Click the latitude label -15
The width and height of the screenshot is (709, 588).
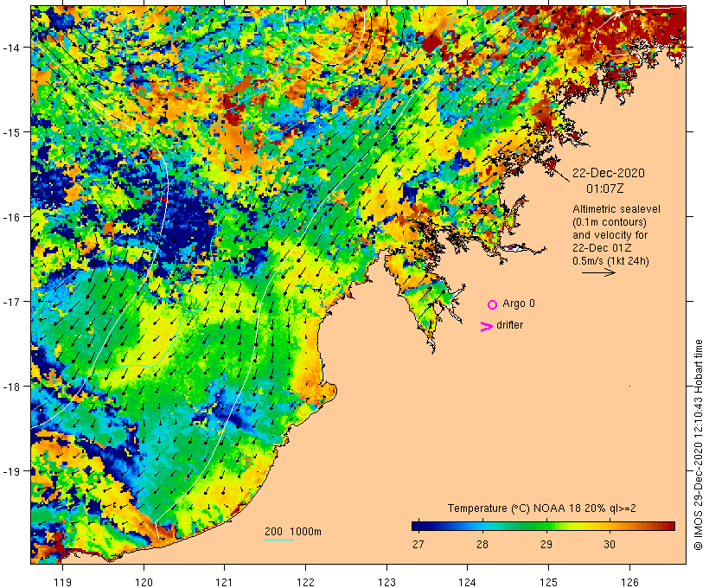pos(11,132)
